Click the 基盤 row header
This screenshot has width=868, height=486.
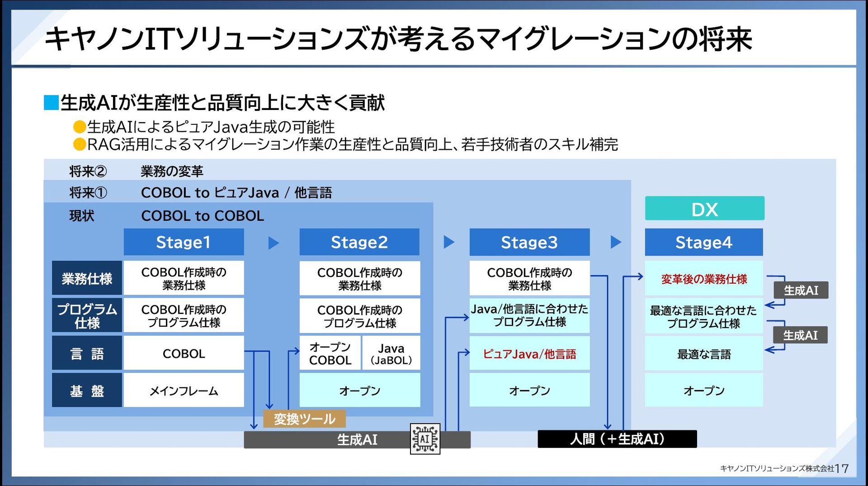[x=87, y=390]
